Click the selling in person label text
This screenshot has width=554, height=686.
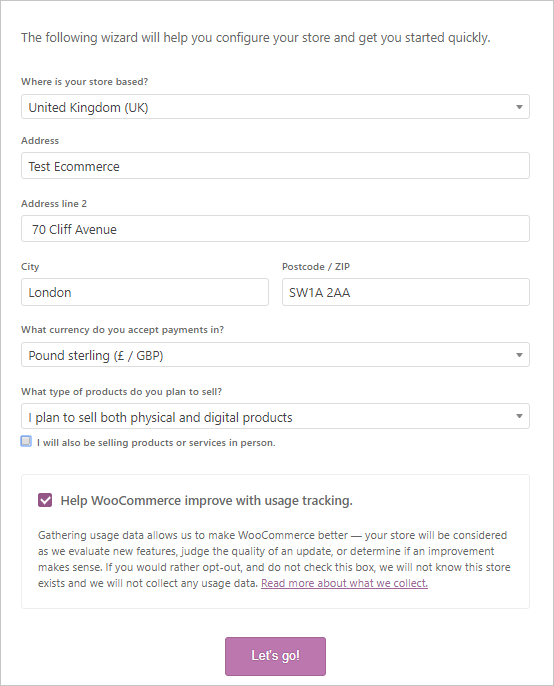(156, 443)
